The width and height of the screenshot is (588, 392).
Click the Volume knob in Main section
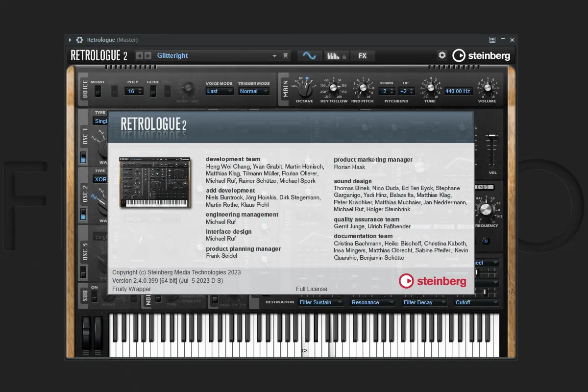pyautogui.click(x=487, y=88)
